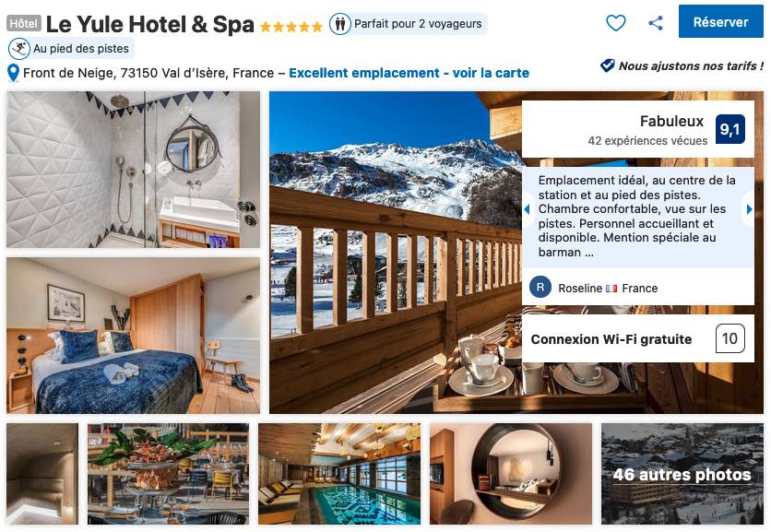The width and height of the screenshot is (771, 532).
Task: Open the bathroom shower photo
Action: pos(133,169)
